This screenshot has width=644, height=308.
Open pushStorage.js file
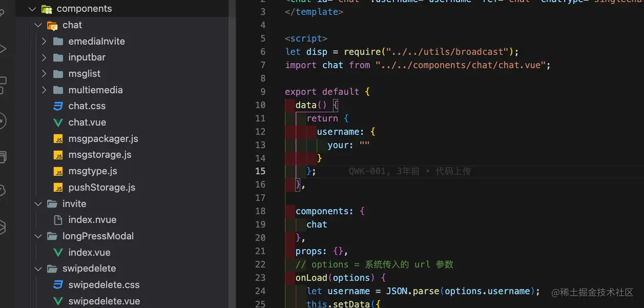[x=102, y=188]
